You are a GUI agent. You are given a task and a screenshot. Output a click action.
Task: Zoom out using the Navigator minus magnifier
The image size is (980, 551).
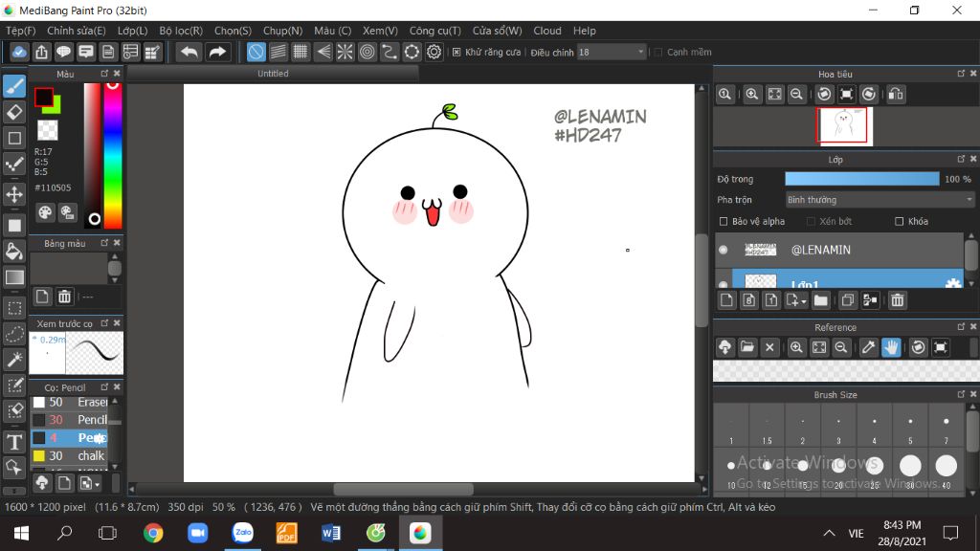pos(796,95)
